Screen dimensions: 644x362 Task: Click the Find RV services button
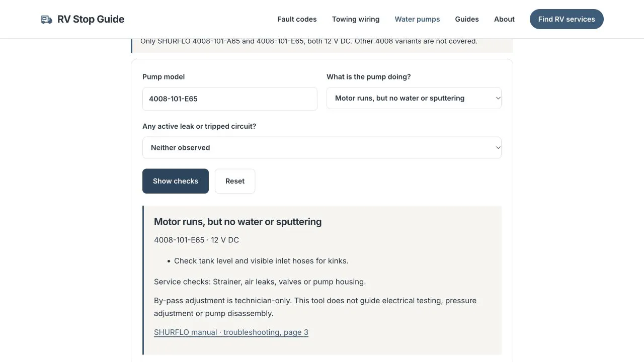567,19
